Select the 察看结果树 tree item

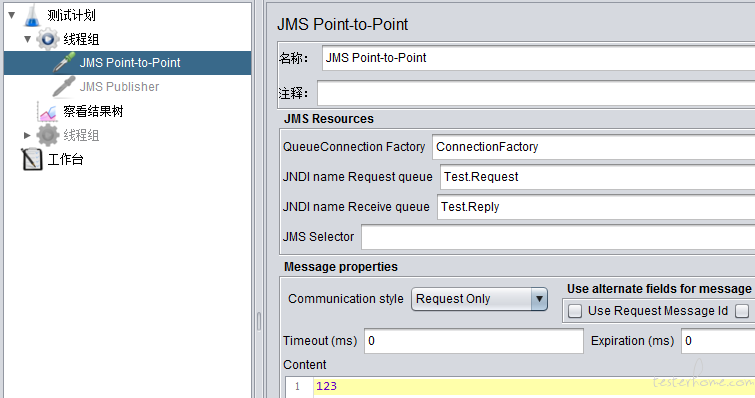93,112
